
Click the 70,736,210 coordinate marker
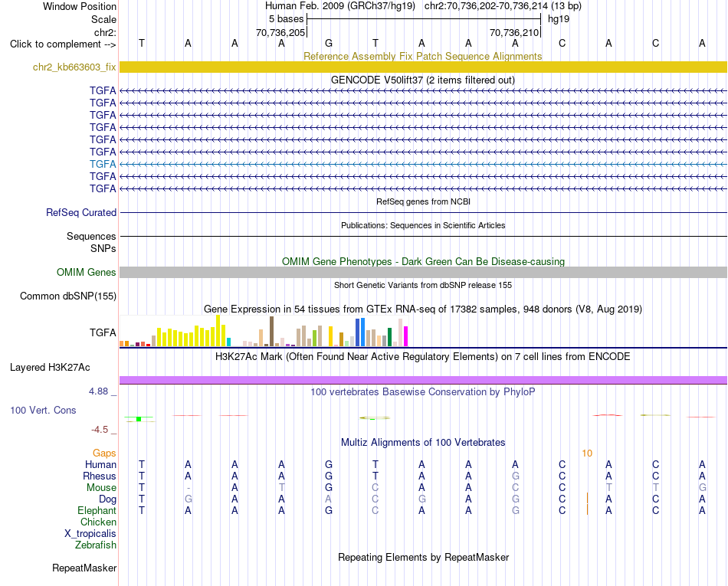coord(514,32)
